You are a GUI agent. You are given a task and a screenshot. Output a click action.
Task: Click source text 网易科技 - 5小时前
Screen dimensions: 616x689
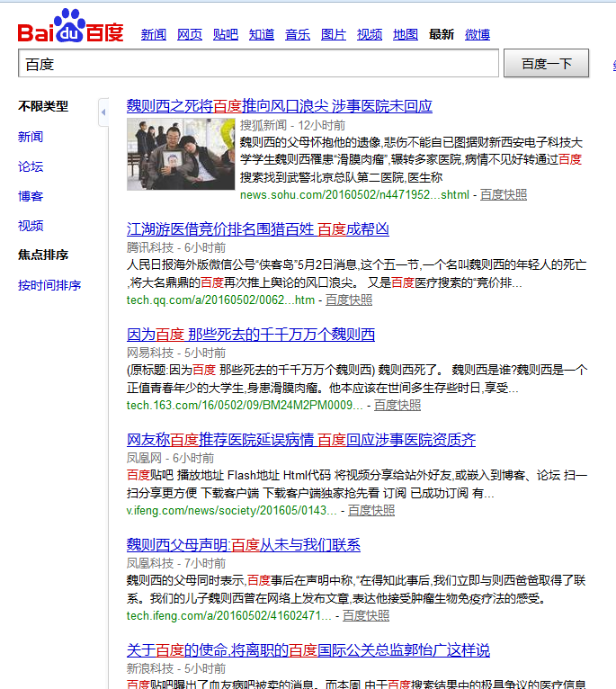pyautogui.click(x=176, y=353)
